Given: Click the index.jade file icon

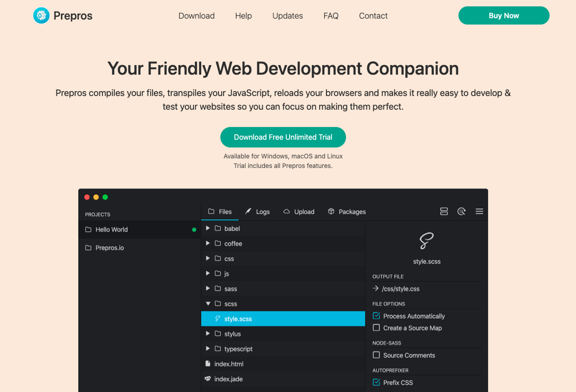Looking at the screenshot, I should click(x=208, y=378).
